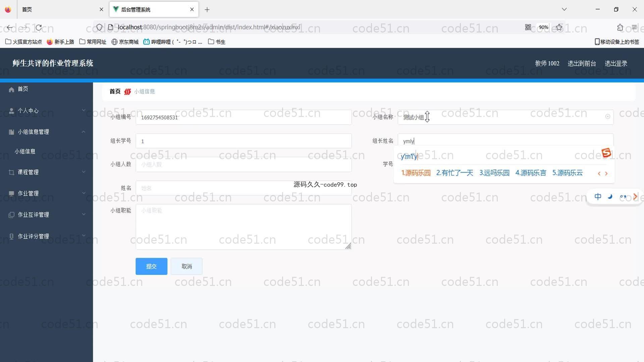Viewport: 644px width, 362px height.
Task: Open the 哔哩哔哩 bookmark
Action: [172, 42]
